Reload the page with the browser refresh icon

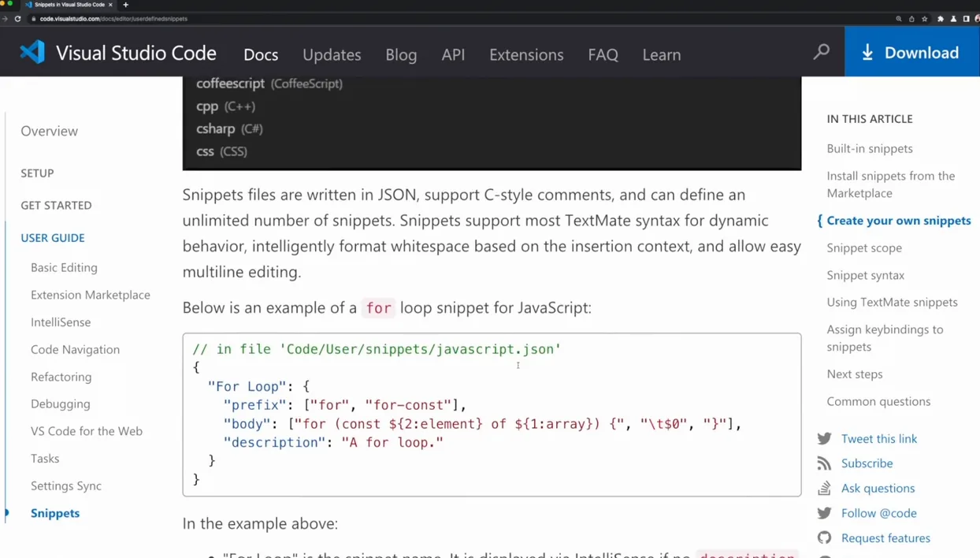click(17, 18)
